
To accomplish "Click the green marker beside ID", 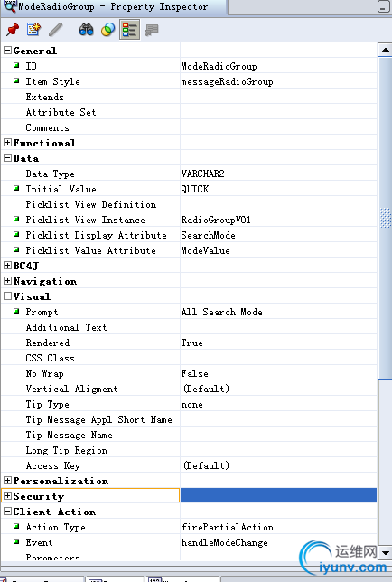I will point(16,65).
